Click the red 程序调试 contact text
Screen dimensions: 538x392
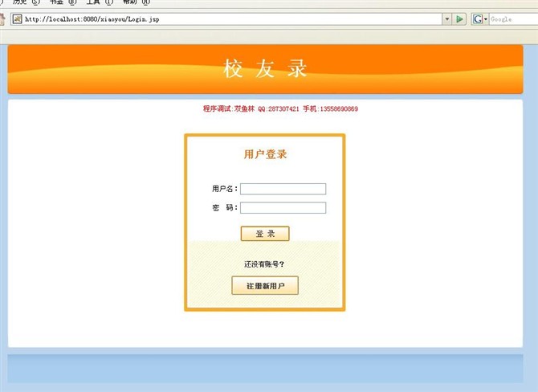[280, 109]
